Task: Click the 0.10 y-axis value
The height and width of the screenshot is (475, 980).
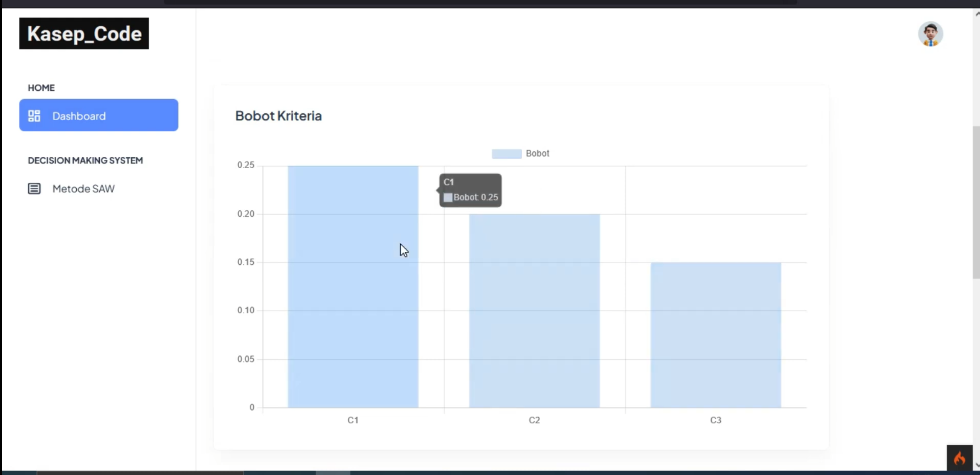Action: pyautogui.click(x=246, y=311)
